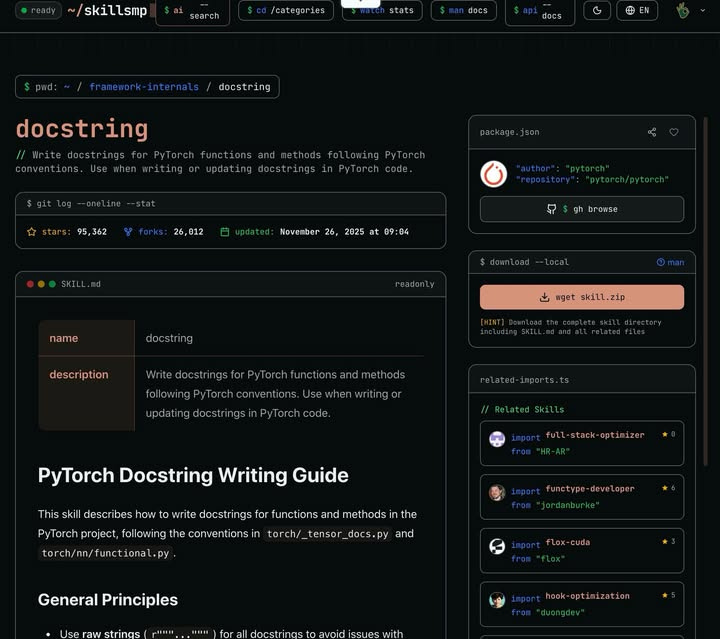Viewport: 720px width, 639px height.
Task: Go to cd /categories nav item
Action: (286, 10)
